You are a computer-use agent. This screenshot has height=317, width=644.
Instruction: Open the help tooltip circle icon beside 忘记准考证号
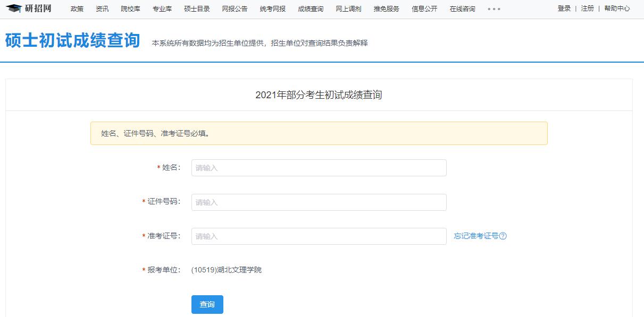502,236
